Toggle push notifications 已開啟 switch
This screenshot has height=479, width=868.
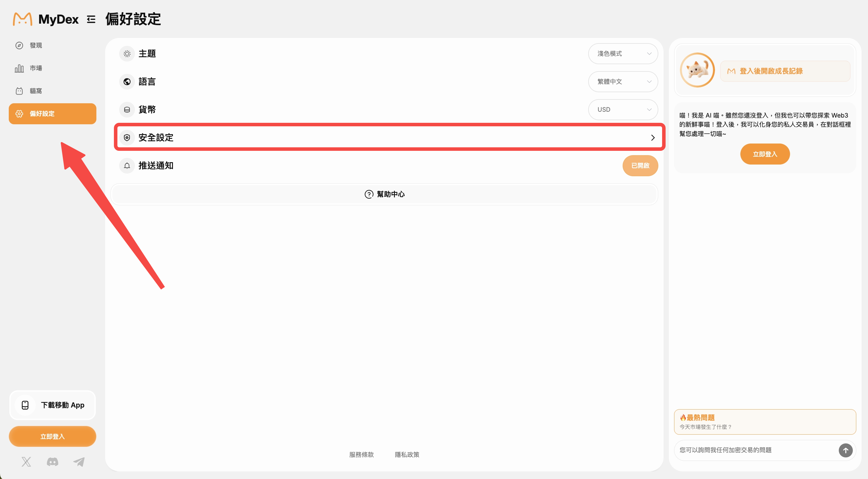click(640, 166)
